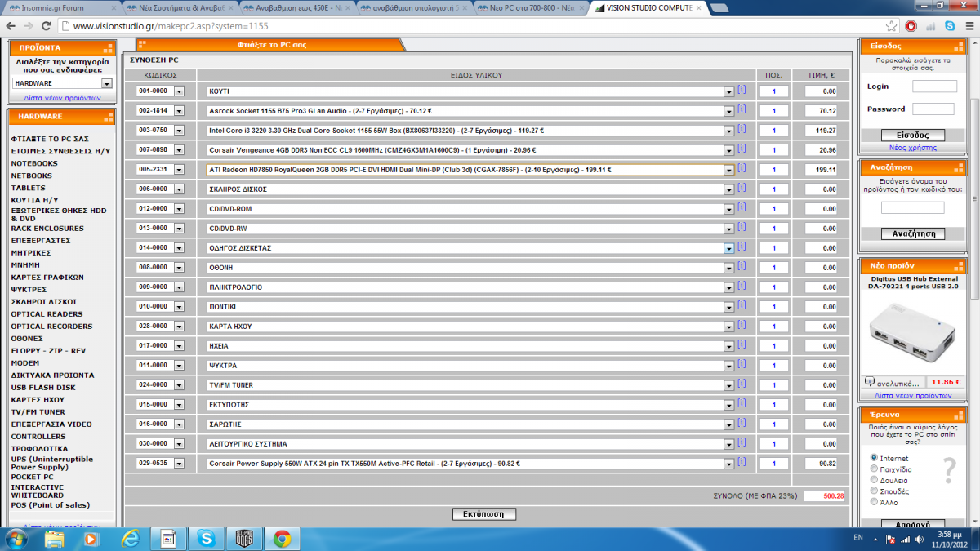980x551 pixels.
Task: Open info [i] for ΣΚΛΗΡΟΣ ΔΙΣΚΟΣ row
Action: (x=742, y=188)
